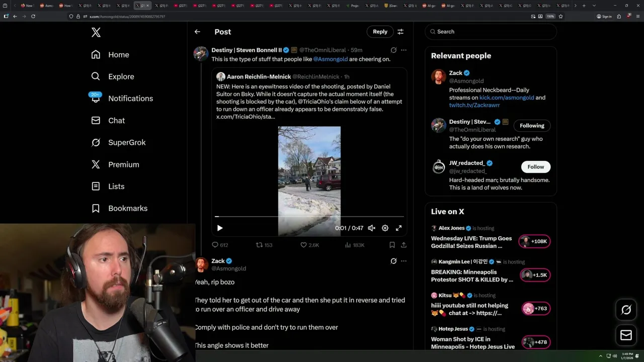Click the +1.5K listeners badge
The width and height of the screenshot is (644, 362).
[535, 275]
